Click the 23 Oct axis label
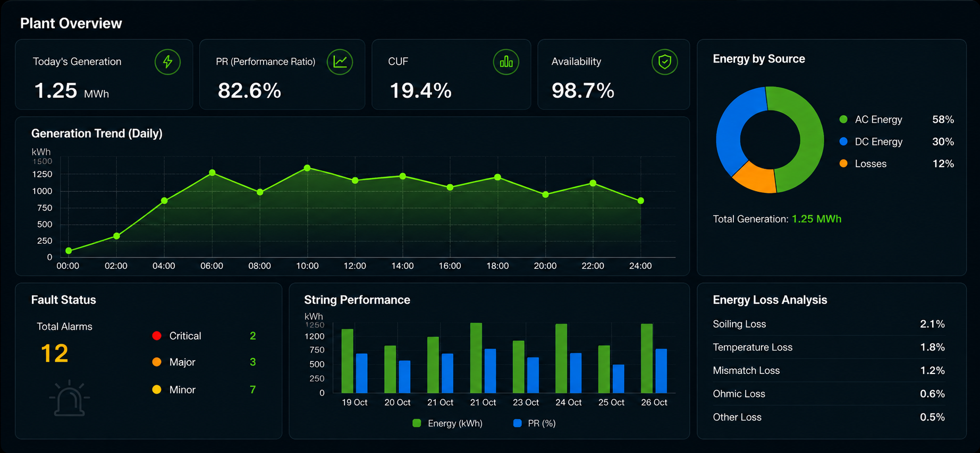Image resolution: width=980 pixels, height=453 pixels. coord(526,403)
